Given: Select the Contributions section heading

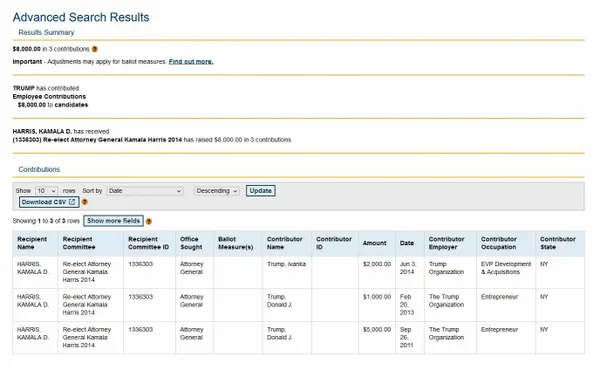Looking at the screenshot, I should click(x=39, y=170).
